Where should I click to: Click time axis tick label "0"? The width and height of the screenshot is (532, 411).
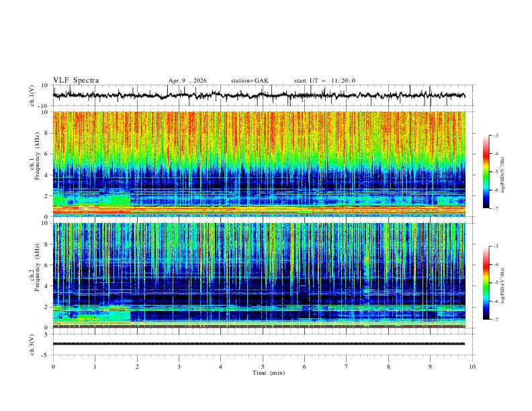coord(53,367)
